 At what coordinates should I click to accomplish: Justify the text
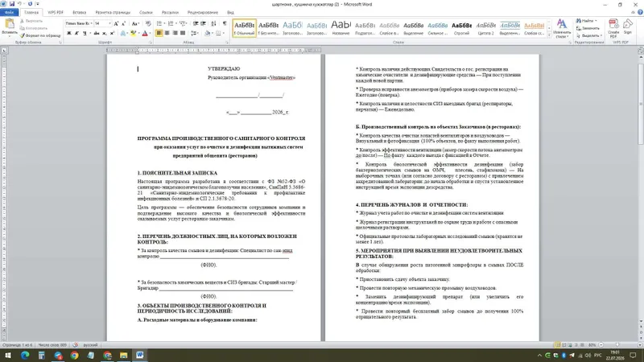click(x=183, y=33)
